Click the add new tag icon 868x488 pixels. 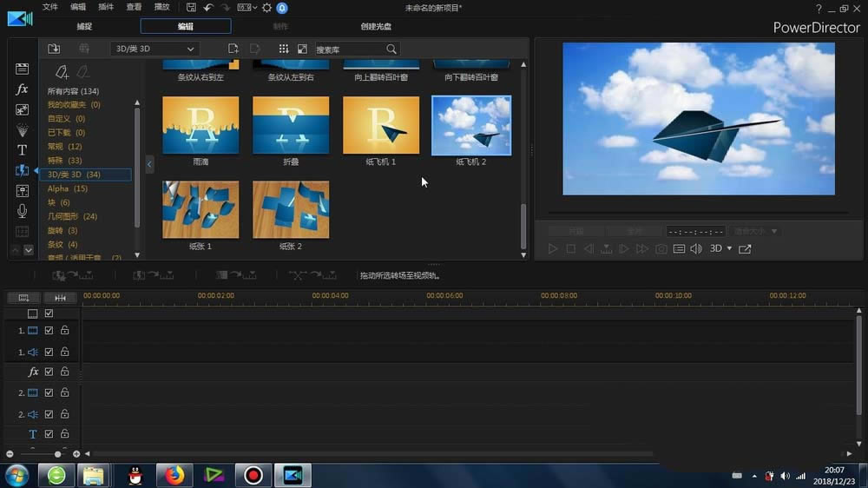pyautogui.click(x=62, y=73)
